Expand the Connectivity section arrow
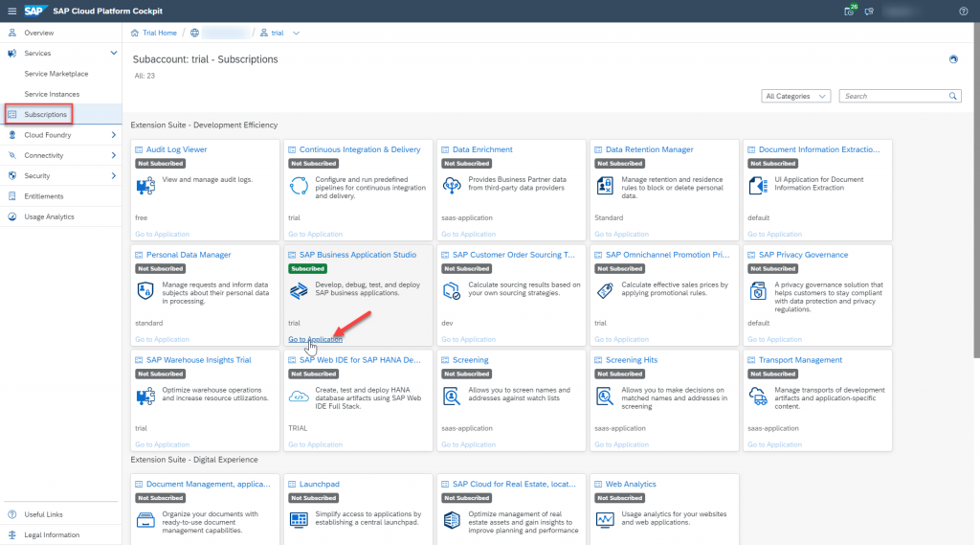Image resolution: width=980 pixels, height=545 pixels. pyautogui.click(x=114, y=155)
